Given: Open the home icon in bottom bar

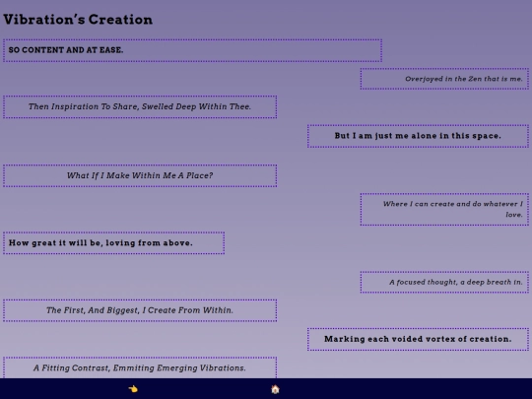Looking at the screenshot, I should [275, 389].
